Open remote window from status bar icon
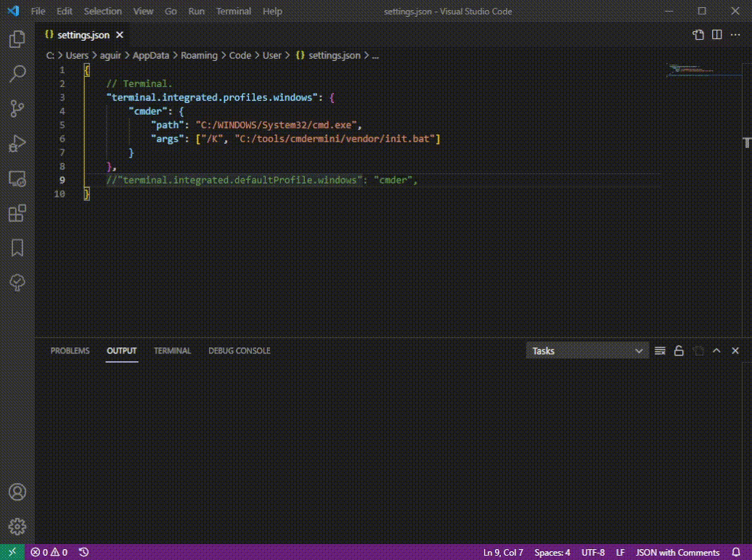 [12, 552]
